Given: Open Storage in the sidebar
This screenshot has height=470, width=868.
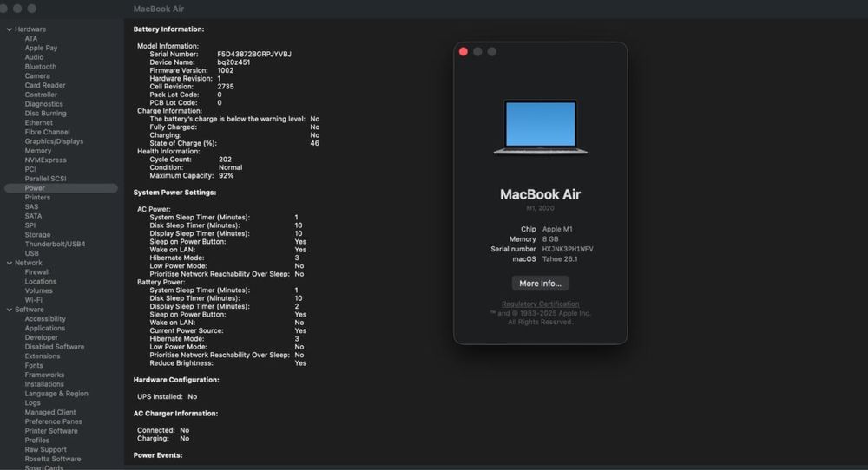Looking at the screenshot, I should tap(37, 235).
